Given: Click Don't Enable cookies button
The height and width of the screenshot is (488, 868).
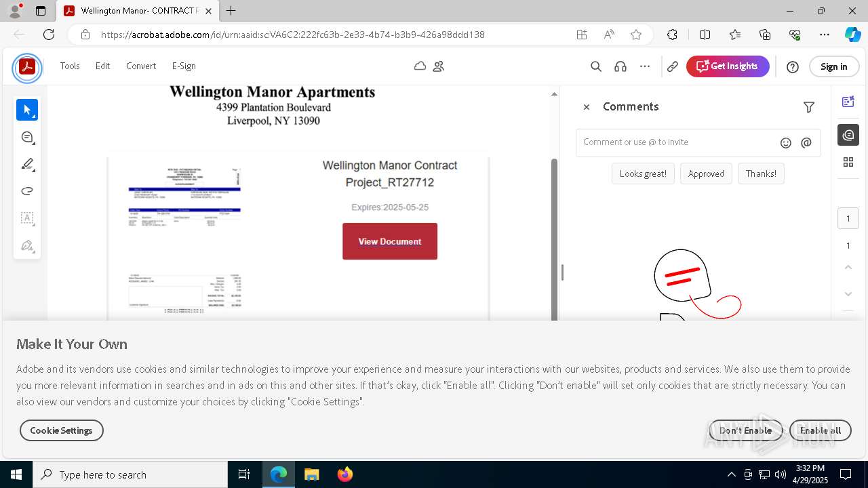Looking at the screenshot, I should pos(745,430).
